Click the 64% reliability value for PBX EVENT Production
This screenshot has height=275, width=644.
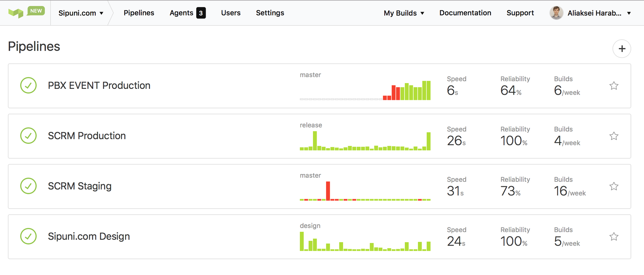(x=511, y=91)
